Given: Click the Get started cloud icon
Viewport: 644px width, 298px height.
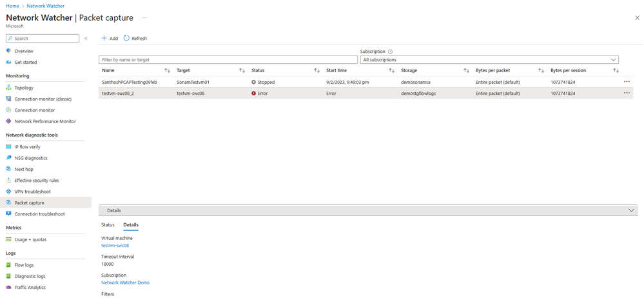Looking at the screenshot, I should tap(8, 62).
